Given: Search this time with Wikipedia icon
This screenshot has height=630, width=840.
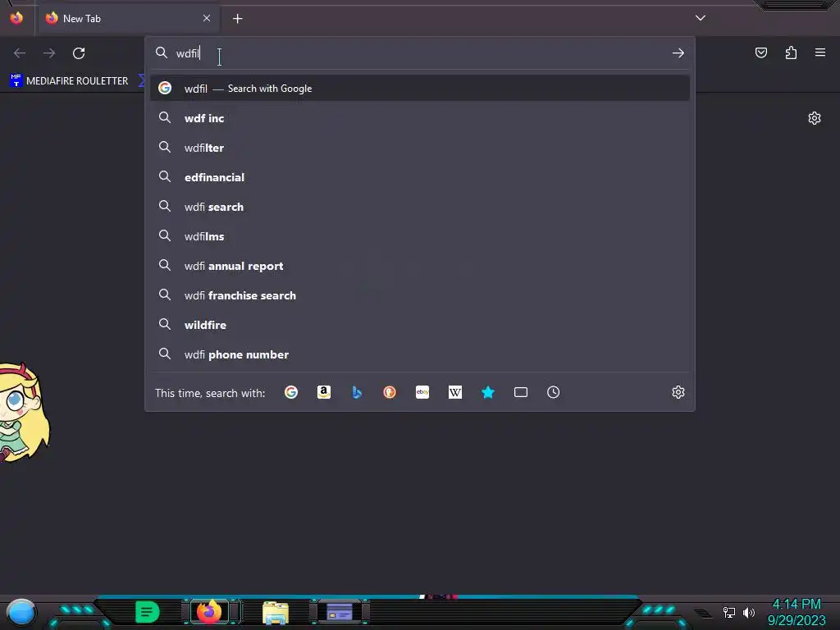Looking at the screenshot, I should point(455,393).
